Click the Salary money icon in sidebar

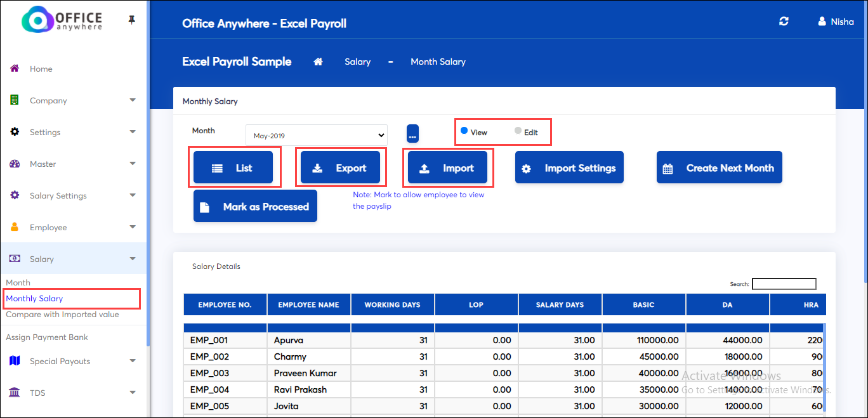click(15, 259)
